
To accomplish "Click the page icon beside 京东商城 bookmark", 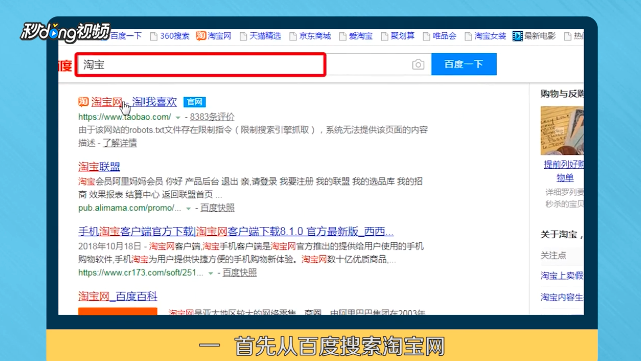I will [x=293, y=36].
